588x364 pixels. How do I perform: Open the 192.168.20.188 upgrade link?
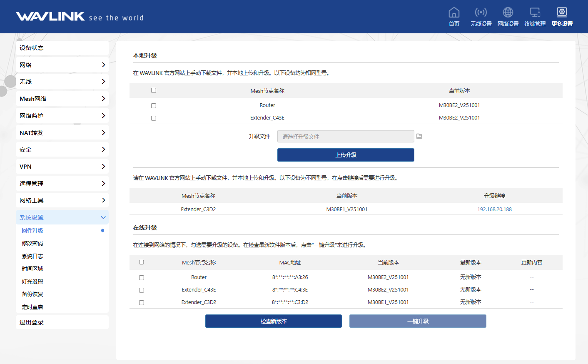494,209
